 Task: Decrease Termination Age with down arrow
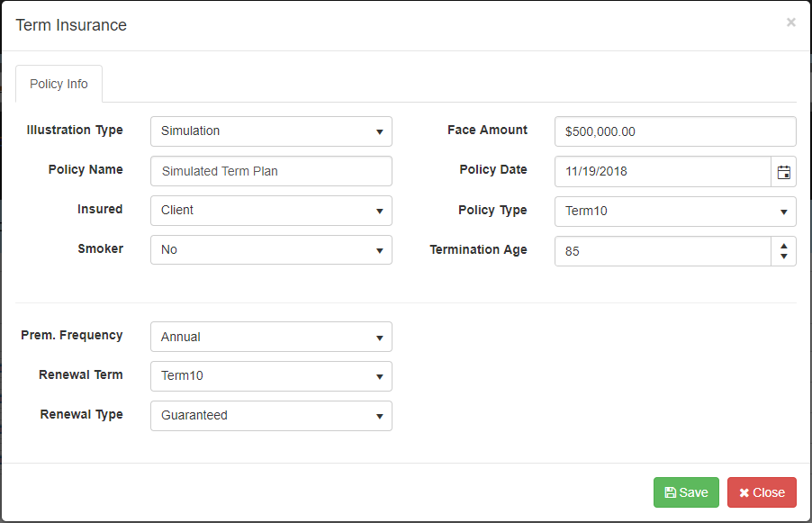(x=784, y=257)
